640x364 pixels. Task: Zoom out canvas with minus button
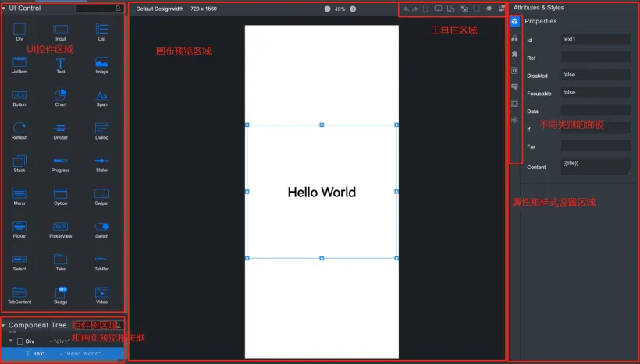coord(327,9)
